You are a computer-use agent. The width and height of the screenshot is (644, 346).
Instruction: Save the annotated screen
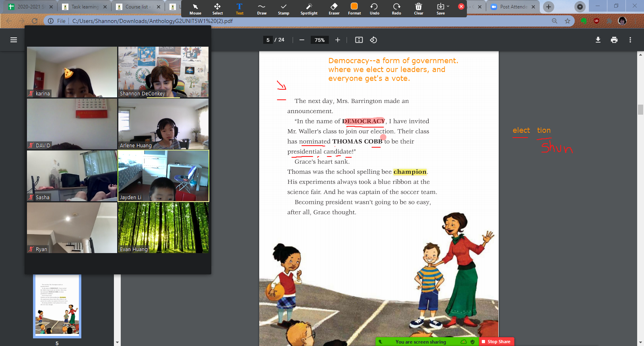click(x=441, y=9)
